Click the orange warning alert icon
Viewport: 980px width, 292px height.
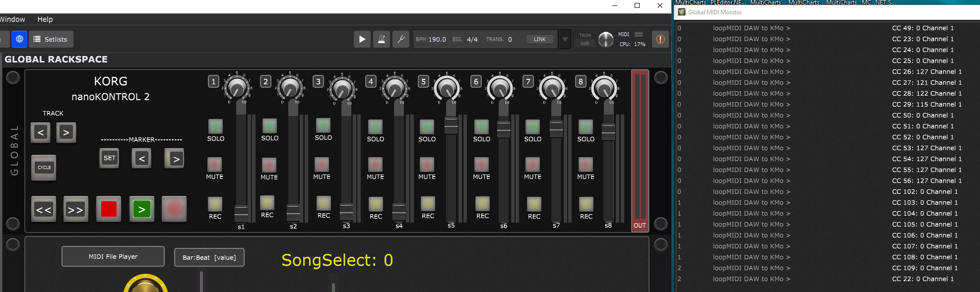coord(660,39)
